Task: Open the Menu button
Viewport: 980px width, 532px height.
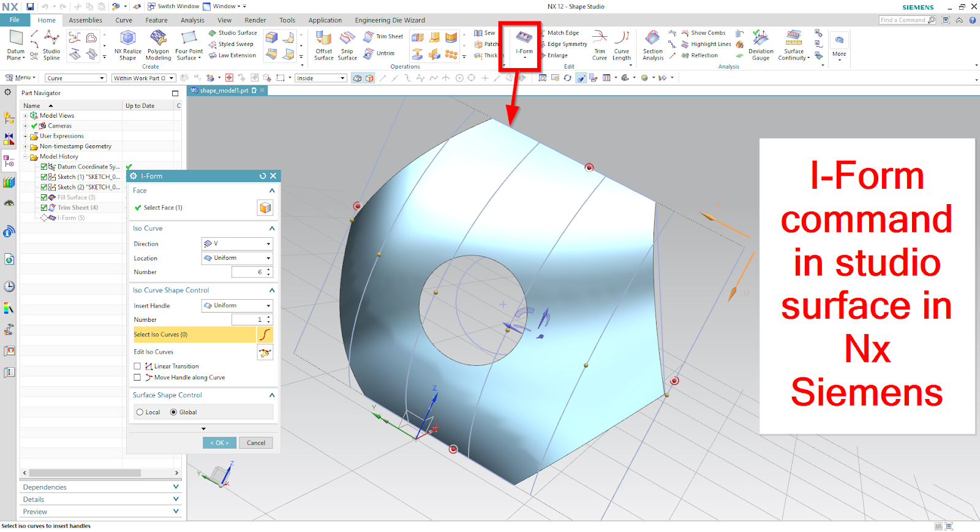Action: coord(20,78)
